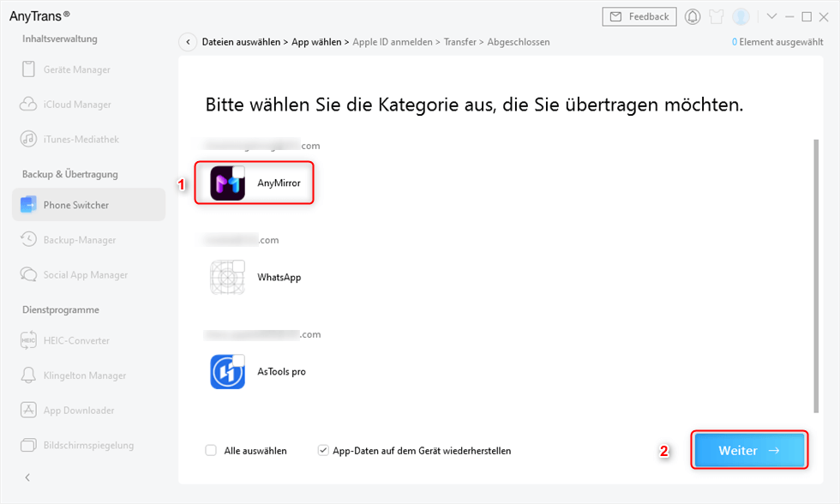Collapse the sidebar with the bottom chevron
Viewport: 840px width, 504px height.
point(27,477)
